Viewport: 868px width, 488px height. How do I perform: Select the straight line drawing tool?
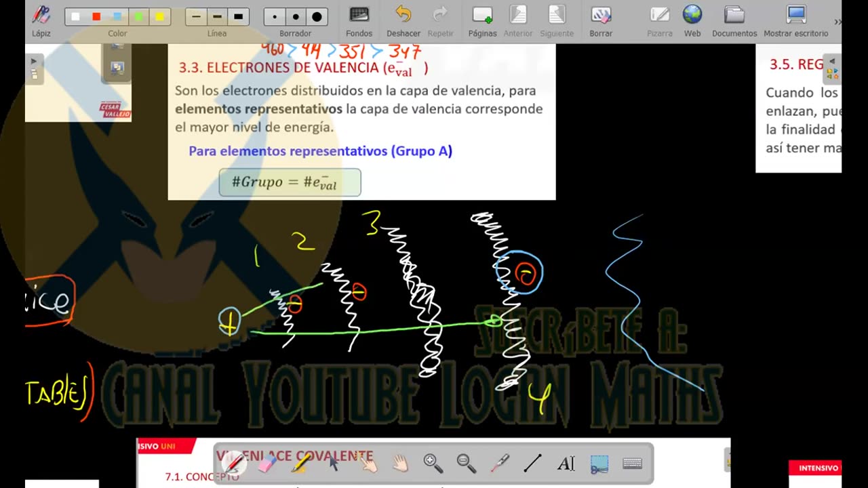coord(532,464)
